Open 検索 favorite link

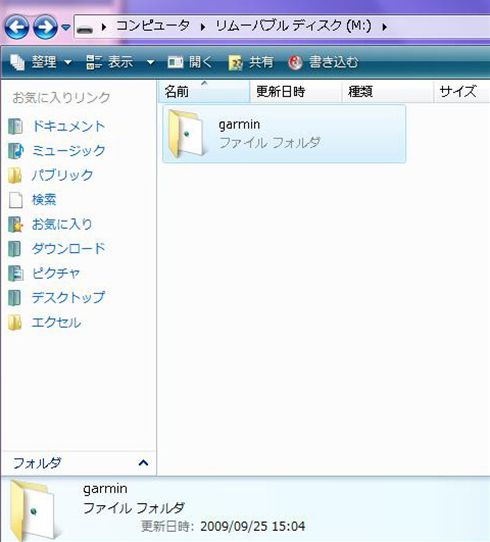[x=44, y=199]
